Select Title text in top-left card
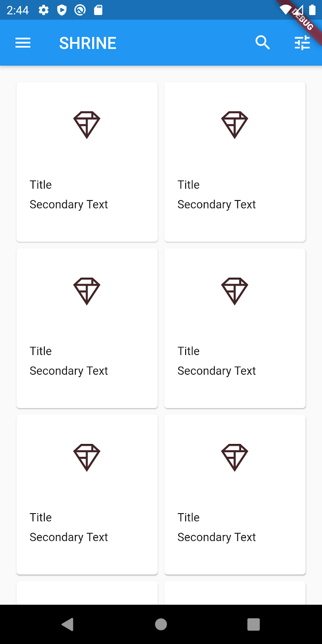This screenshot has height=644, width=322. tap(41, 185)
